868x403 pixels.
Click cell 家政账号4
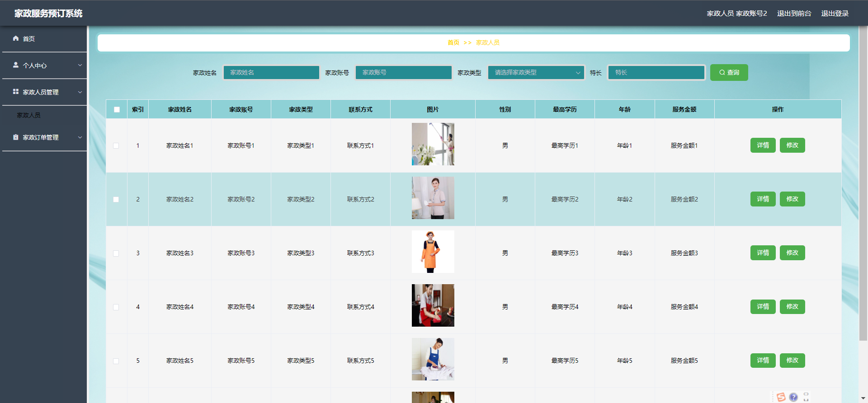pos(241,307)
